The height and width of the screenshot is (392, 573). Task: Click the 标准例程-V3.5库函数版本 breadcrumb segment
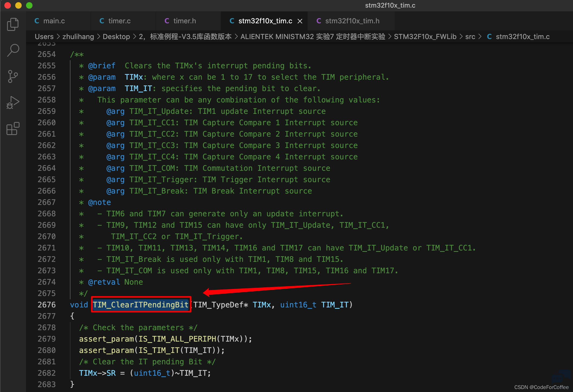tap(185, 37)
